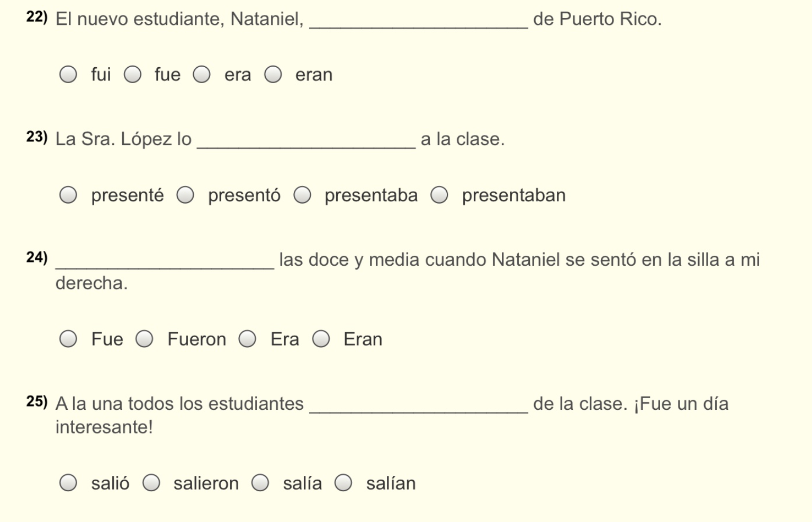Screen dimensions: 812x522
Task: Pick 'Era' option in question 24
Action: click(x=247, y=339)
